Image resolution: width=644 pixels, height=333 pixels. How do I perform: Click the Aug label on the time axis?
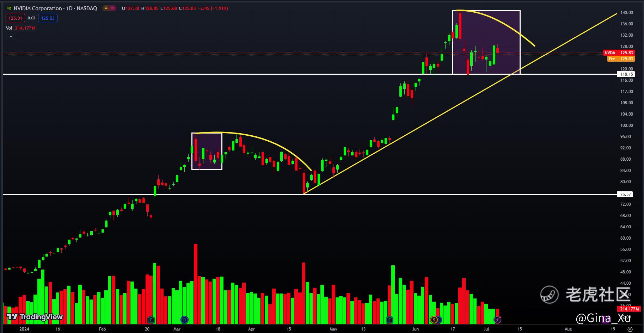(568, 329)
